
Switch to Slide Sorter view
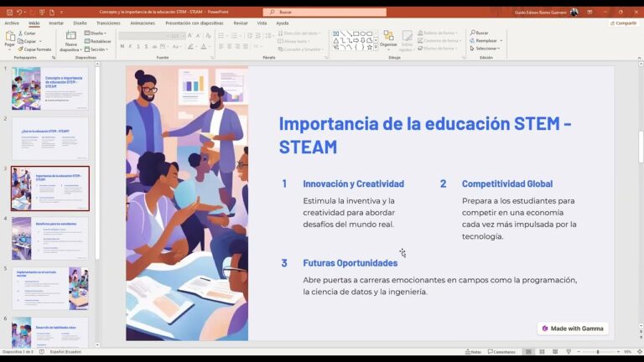542,352
